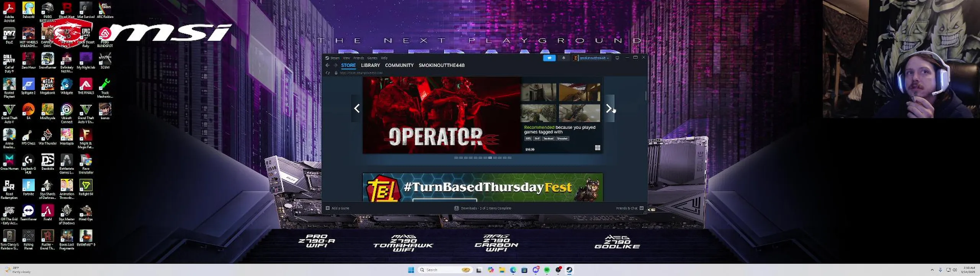Open Steam notifications bell
This screenshot has width=980, height=276.
[x=563, y=58]
